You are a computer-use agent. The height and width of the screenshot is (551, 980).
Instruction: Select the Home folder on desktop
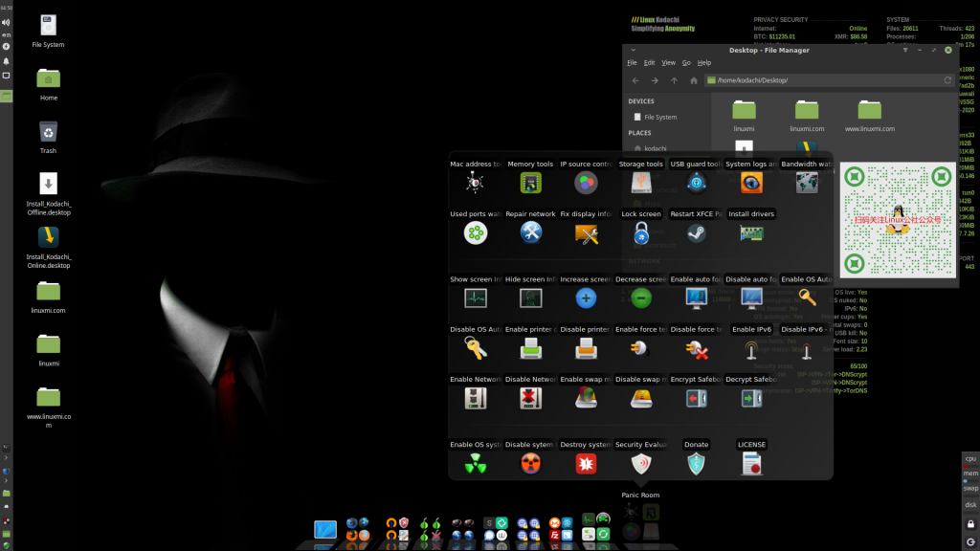coord(48,84)
